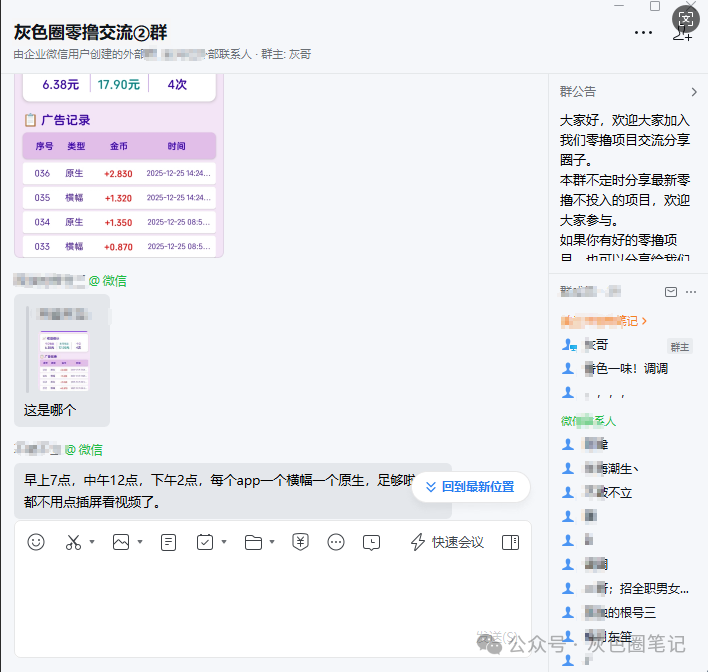Click the calendar schedule icon
708x672 pixels.
pos(205,542)
